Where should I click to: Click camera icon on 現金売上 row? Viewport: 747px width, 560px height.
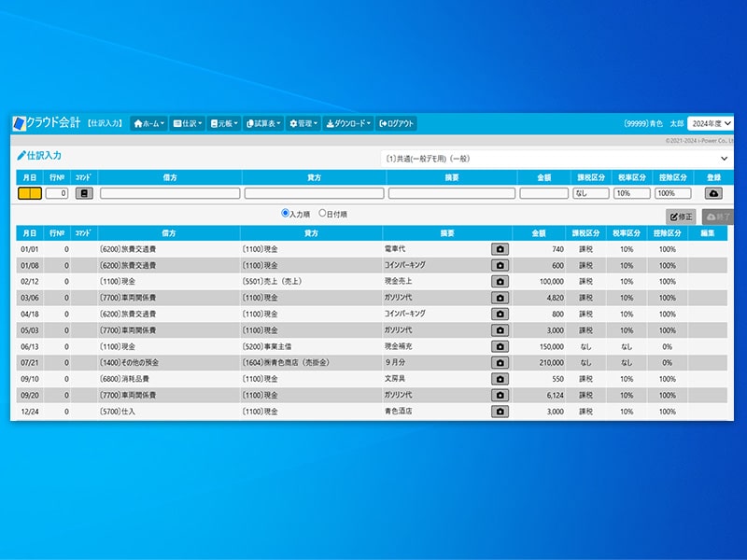(x=500, y=281)
